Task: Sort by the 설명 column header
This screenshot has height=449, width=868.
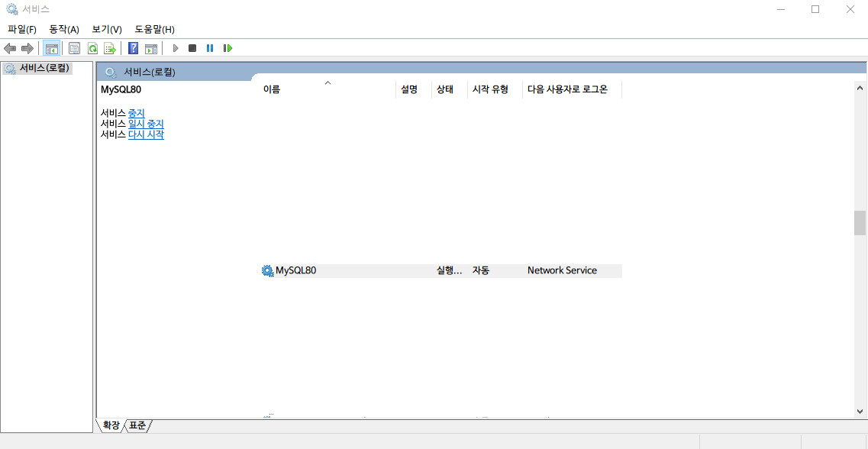Action: [x=414, y=89]
